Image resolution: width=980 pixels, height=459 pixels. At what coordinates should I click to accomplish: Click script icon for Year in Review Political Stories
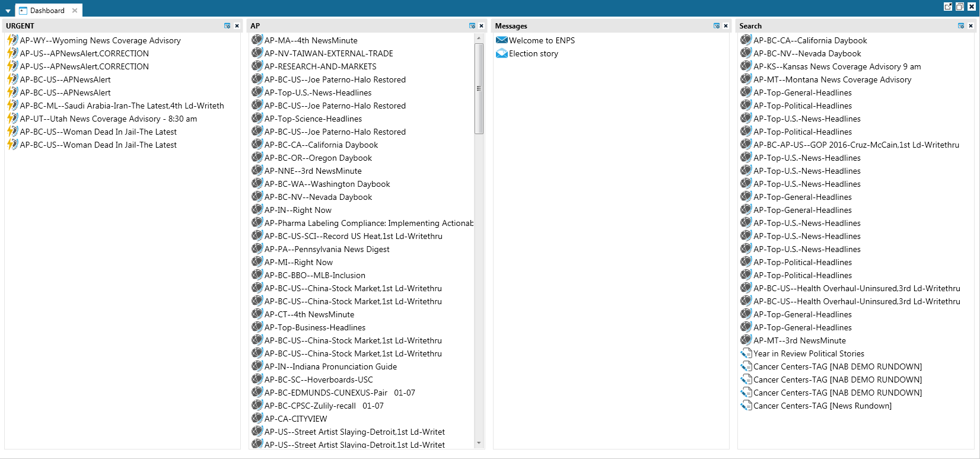click(x=746, y=353)
